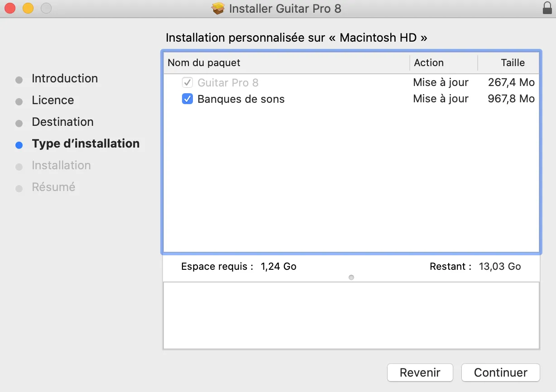This screenshot has height=392, width=556.
Task: Click the lock icon in title bar
Action: pos(547,8)
